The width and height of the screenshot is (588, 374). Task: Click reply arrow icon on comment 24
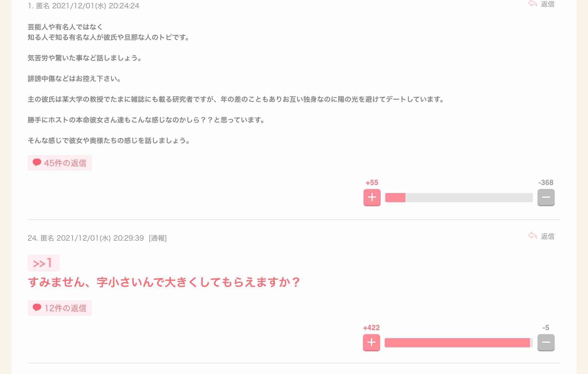[x=533, y=236]
